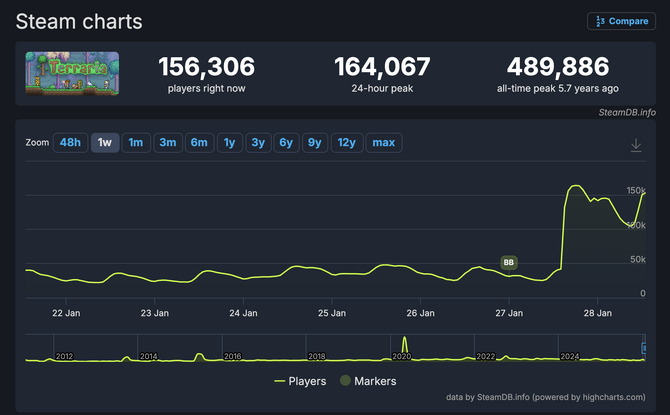Select the 1w zoom range
The image size is (670, 415).
pos(104,143)
